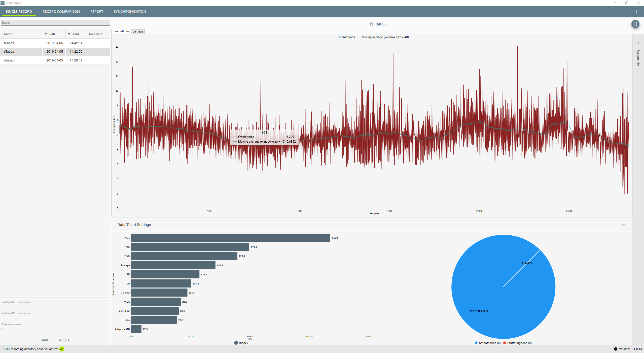Click the Max FPS bar
This screenshot has width=644, height=353.
click(x=230, y=238)
